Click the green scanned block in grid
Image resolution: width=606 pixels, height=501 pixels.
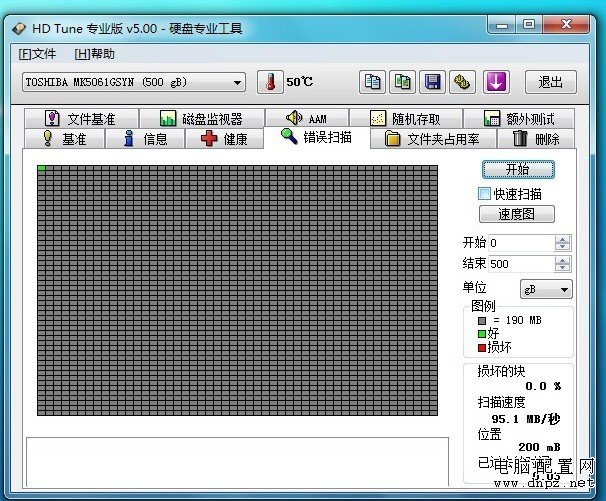pyautogui.click(x=41, y=168)
